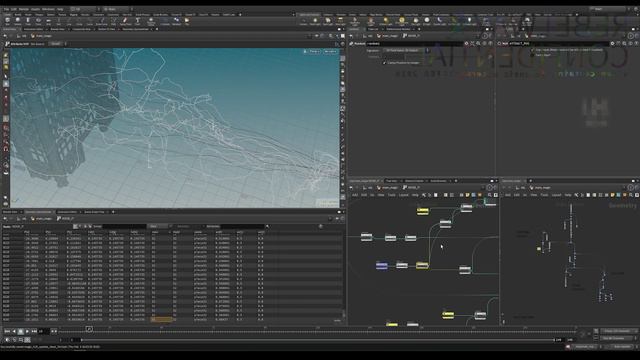Click the blue node in the left network
This screenshot has height=360, width=640.
click(x=382, y=266)
